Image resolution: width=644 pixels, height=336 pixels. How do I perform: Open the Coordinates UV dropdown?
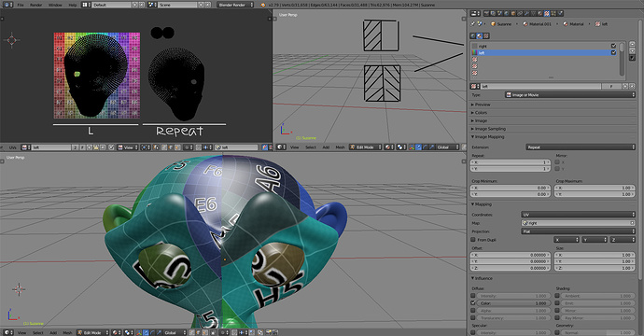tap(579, 215)
